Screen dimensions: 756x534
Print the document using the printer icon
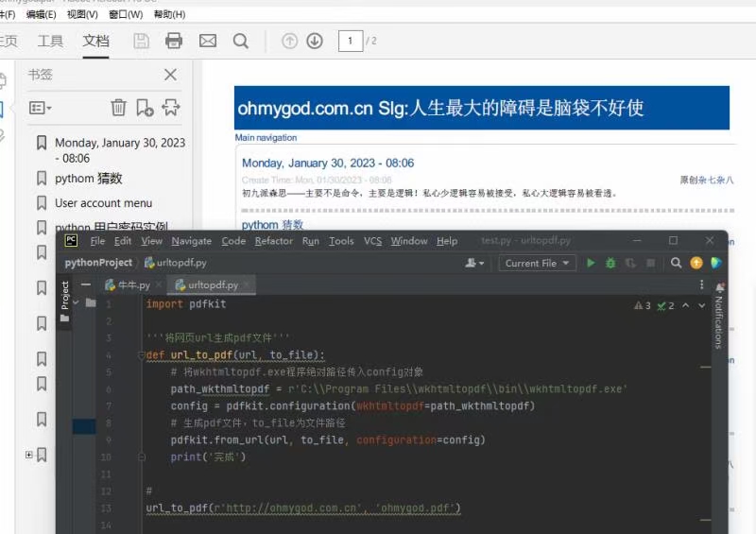[x=174, y=41]
